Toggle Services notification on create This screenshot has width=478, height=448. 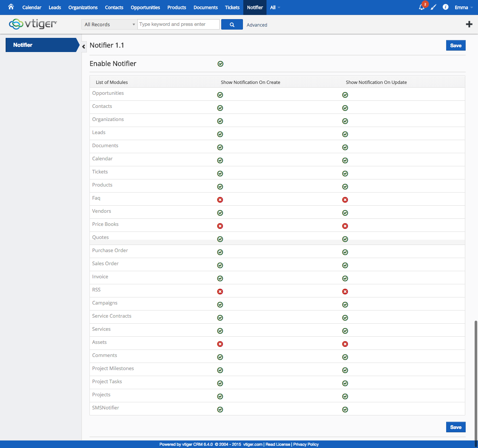point(220,331)
